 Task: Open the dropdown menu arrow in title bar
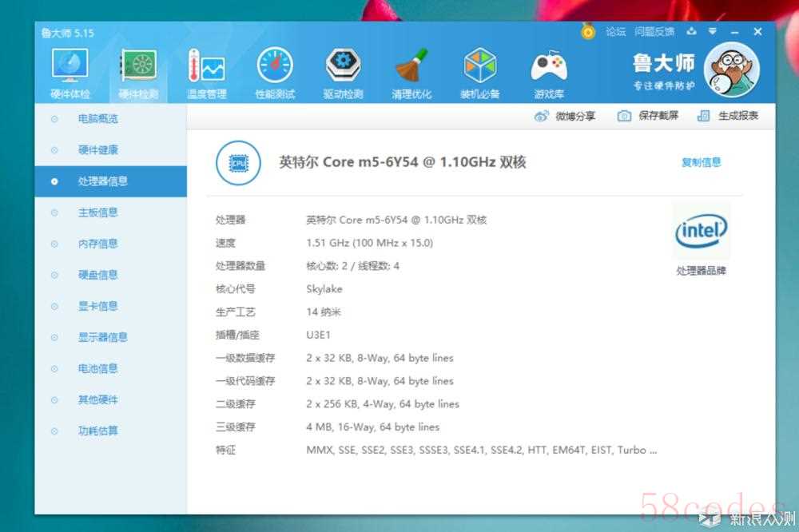click(713, 32)
